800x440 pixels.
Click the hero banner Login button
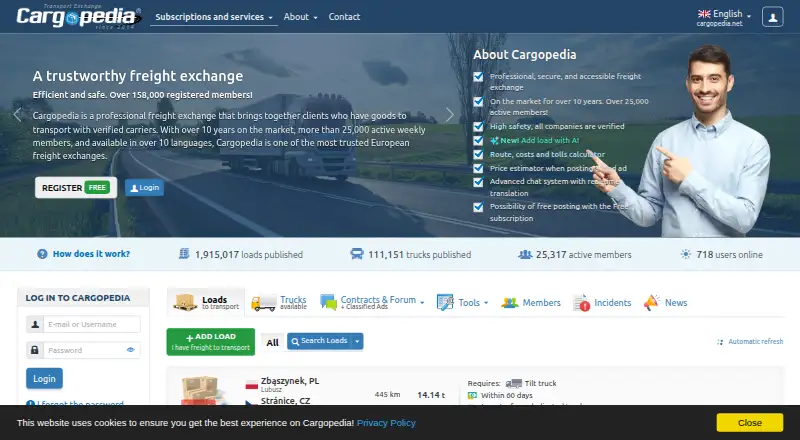point(144,188)
